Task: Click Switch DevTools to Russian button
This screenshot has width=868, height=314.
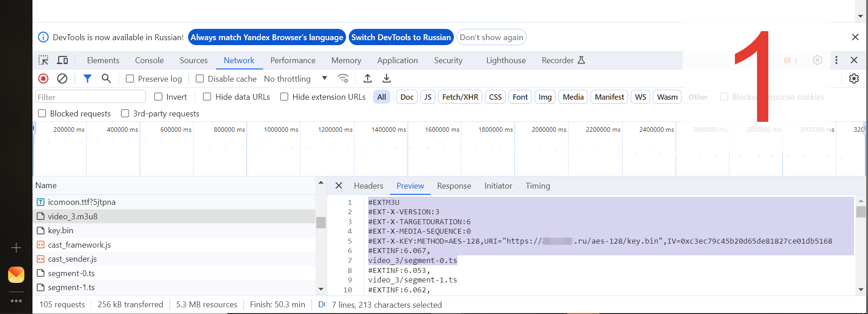Action: click(x=401, y=37)
